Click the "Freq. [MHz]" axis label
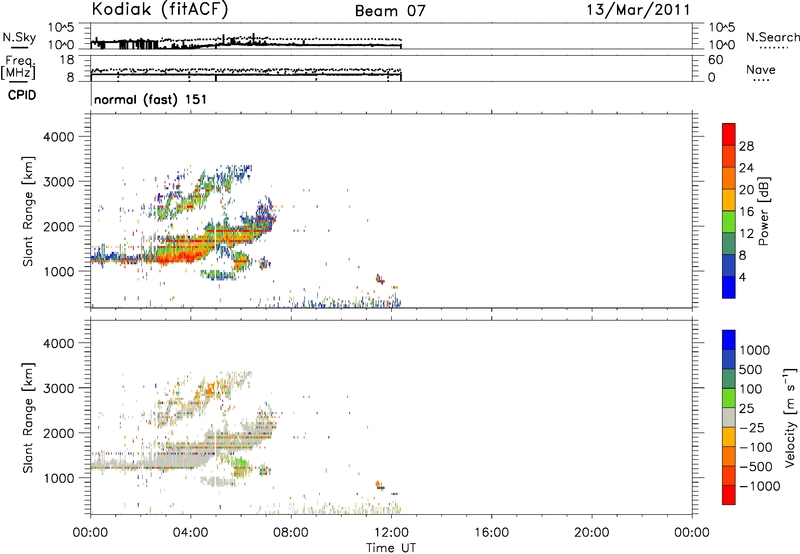Screen dimensions: 800x554 pos(18,67)
